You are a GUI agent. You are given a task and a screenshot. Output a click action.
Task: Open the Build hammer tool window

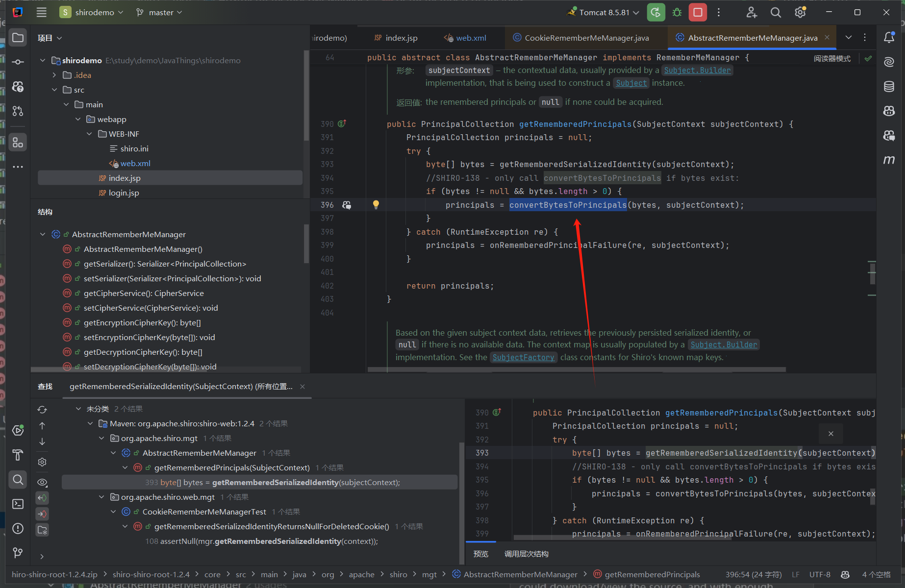(x=18, y=455)
